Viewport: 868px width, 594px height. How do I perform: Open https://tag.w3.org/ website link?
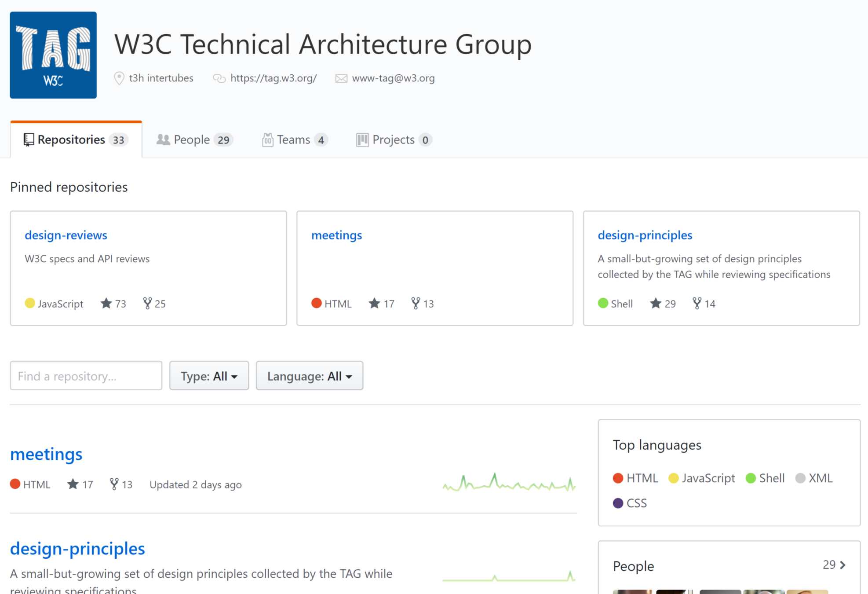(x=274, y=78)
